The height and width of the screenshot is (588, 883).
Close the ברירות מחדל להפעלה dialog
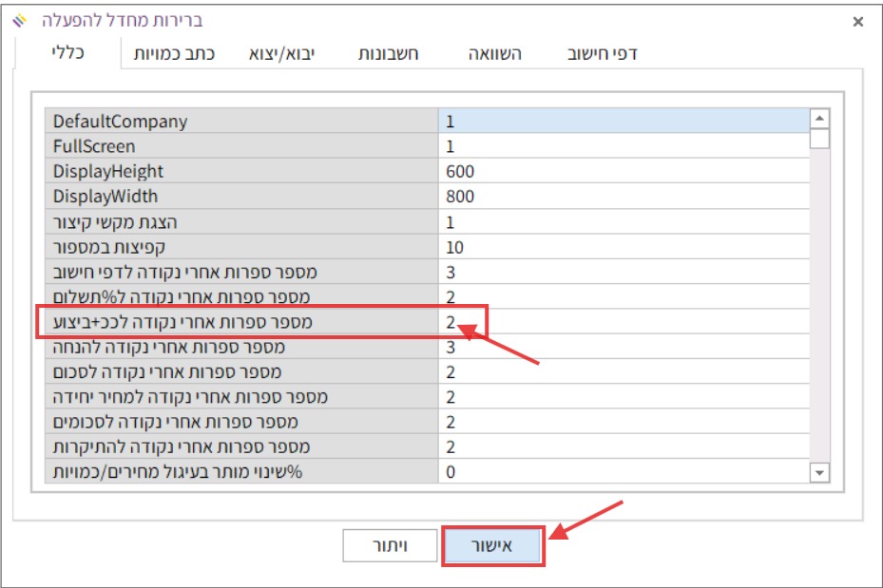pyautogui.click(x=858, y=21)
